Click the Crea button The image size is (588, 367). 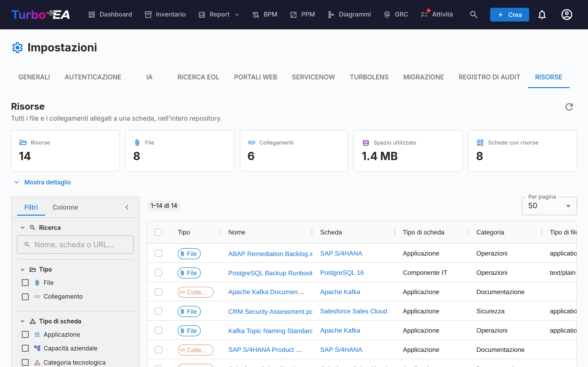pyautogui.click(x=509, y=14)
